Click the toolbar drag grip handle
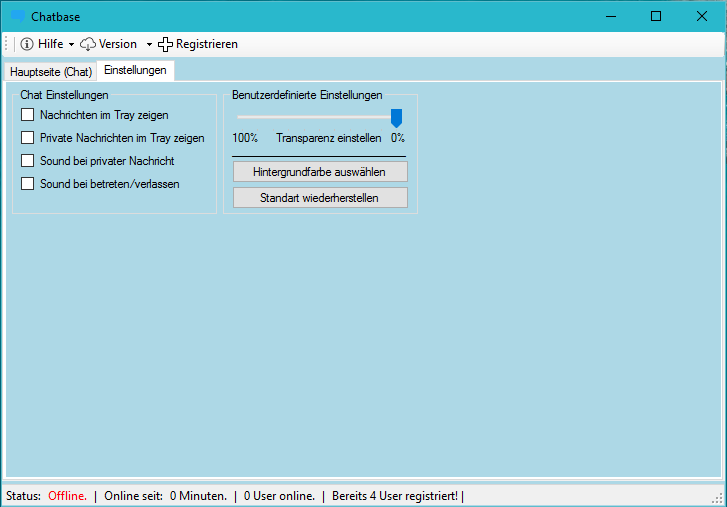Screen dimensions: 727x507 tap(7, 44)
